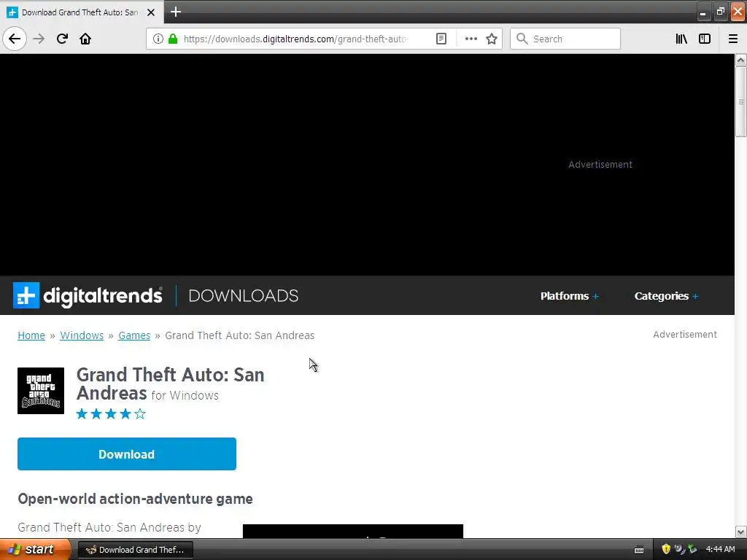The image size is (747, 560).
Task: Click the security shield tray icon
Action: pyautogui.click(x=666, y=549)
